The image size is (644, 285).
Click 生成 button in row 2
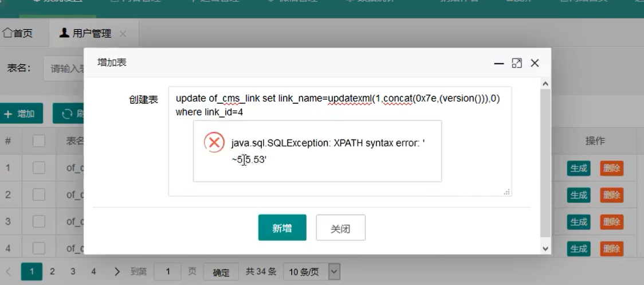[579, 195]
